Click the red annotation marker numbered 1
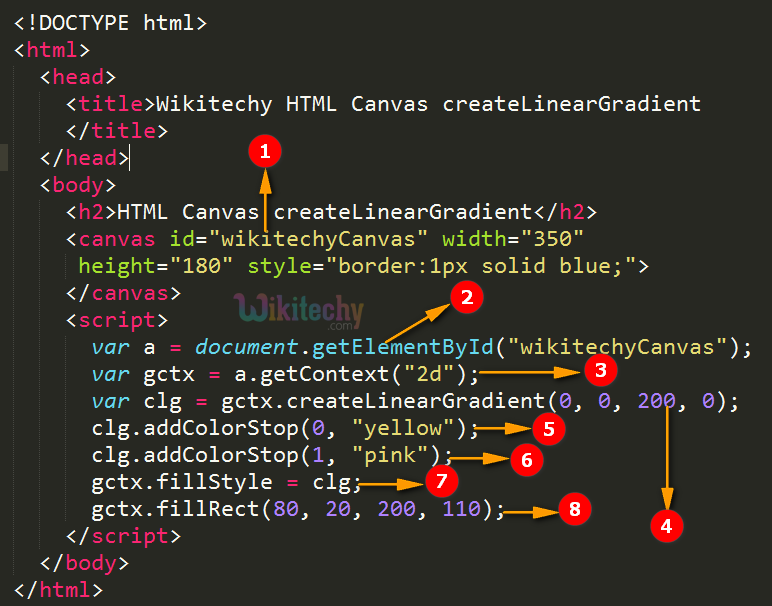Screen dimensions: 772x606 [265, 152]
